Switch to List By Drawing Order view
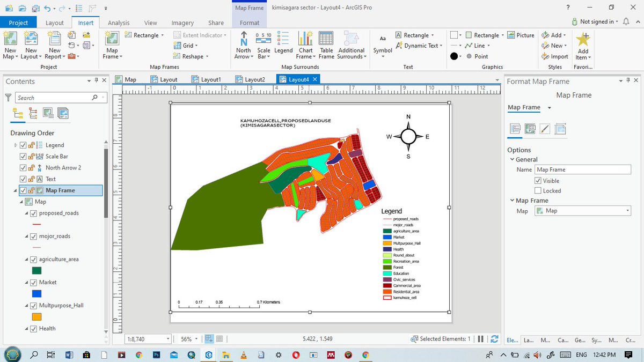This screenshot has width=644, height=362. (18, 113)
